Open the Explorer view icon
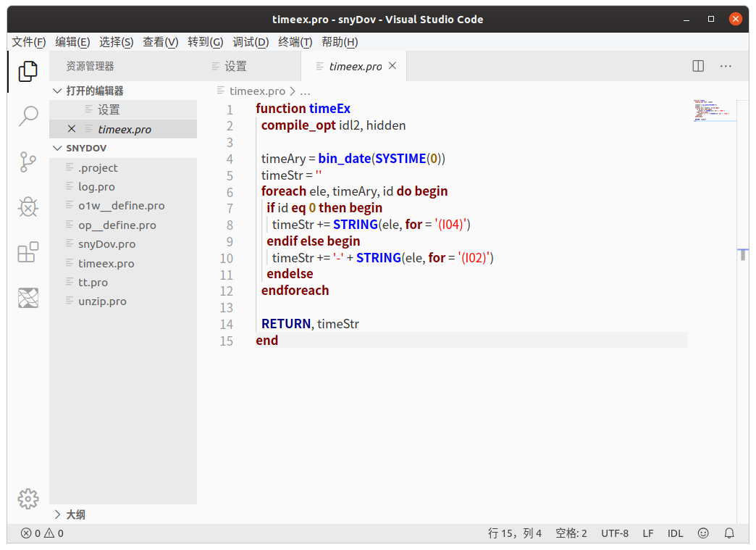 coord(28,70)
